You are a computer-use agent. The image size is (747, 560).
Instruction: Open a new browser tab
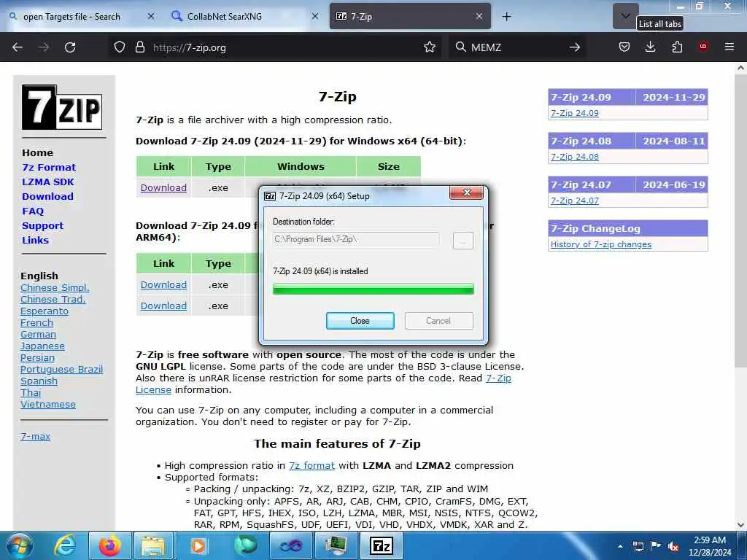pos(506,17)
